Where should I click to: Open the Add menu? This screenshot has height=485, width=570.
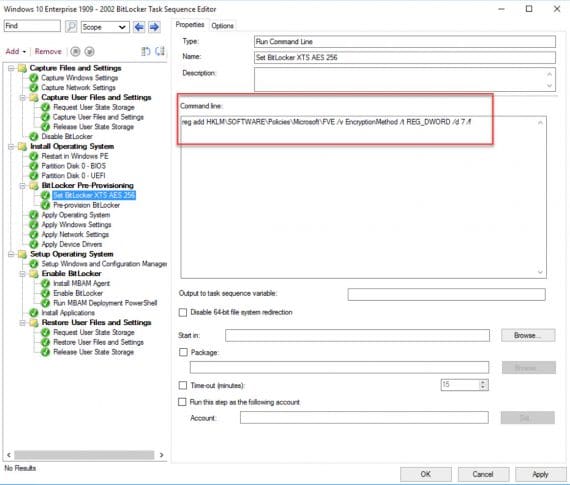pyautogui.click(x=16, y=51)
